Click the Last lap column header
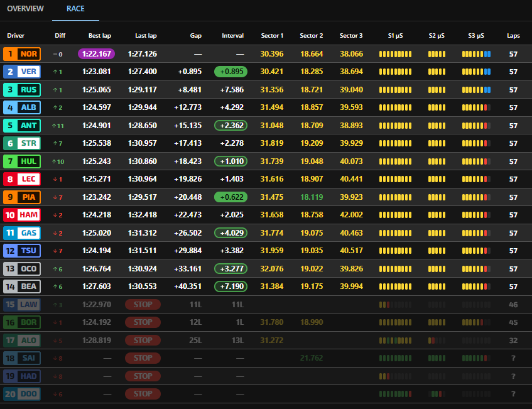Viewport: 532px width, 409px height. click(146, 36)
